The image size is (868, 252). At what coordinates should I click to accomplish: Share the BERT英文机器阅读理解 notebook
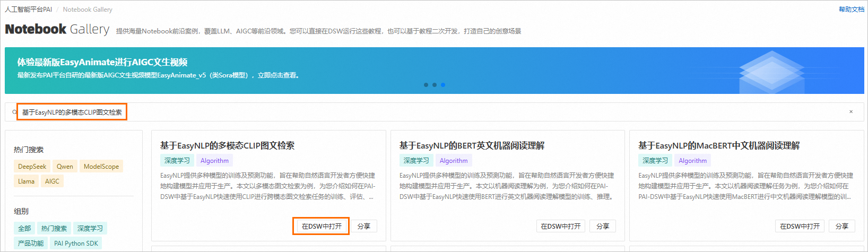603,226
